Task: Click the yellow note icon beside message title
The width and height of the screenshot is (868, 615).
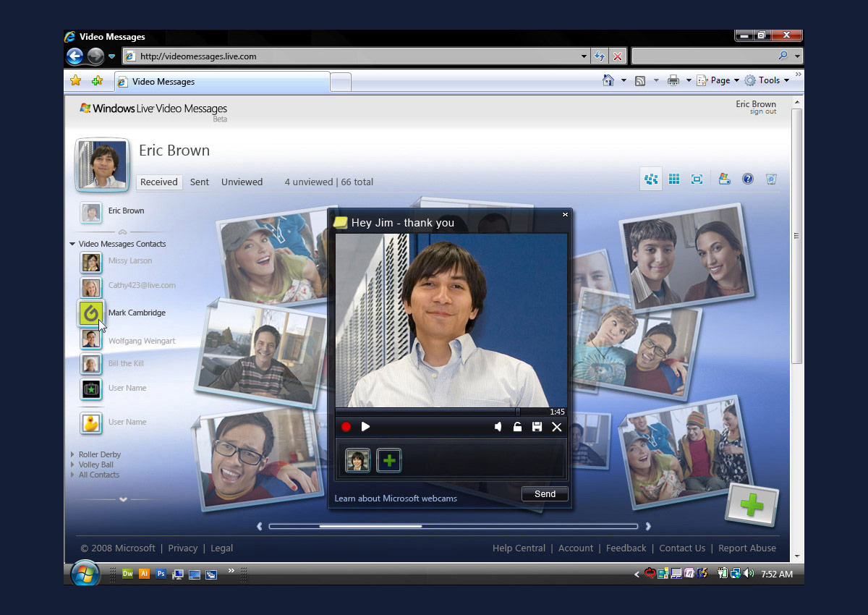Action: pos(340,222)
